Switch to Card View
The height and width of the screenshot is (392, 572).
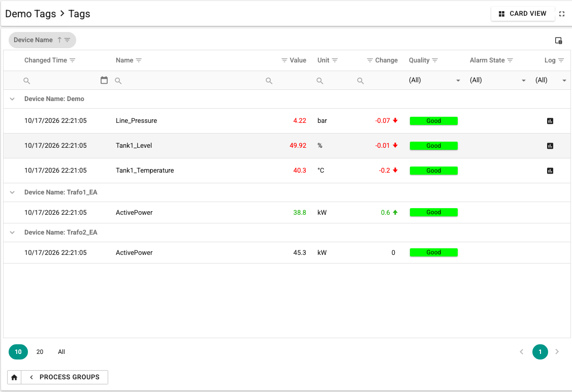(x=523, y=14)
